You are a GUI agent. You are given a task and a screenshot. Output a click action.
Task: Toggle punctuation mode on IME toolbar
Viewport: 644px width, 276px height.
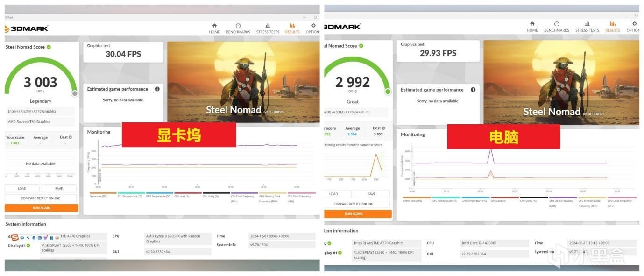coord(28,238)
